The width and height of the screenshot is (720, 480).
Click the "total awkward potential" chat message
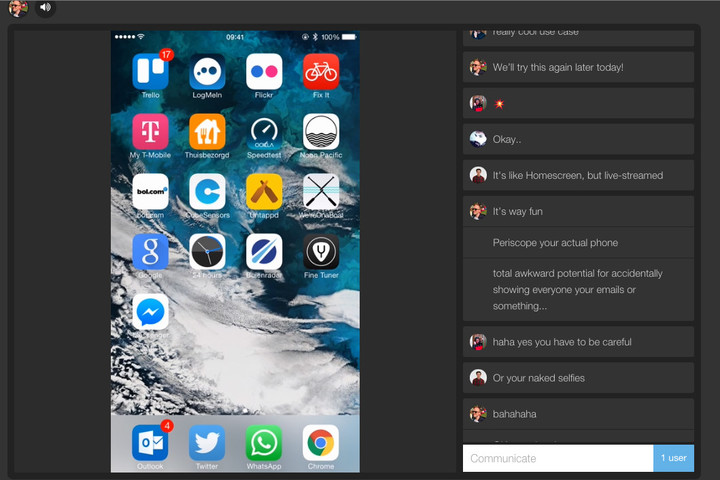[x=578, y=289]
